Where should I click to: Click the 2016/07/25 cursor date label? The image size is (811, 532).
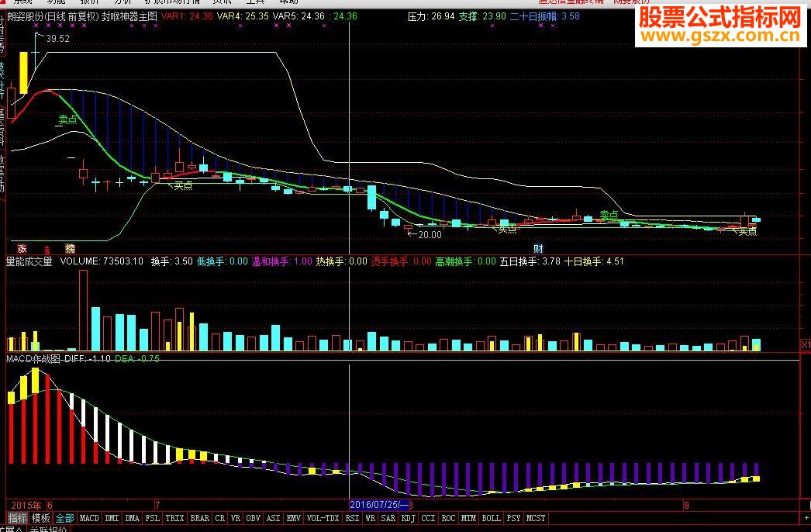click(x=378, y=505)
